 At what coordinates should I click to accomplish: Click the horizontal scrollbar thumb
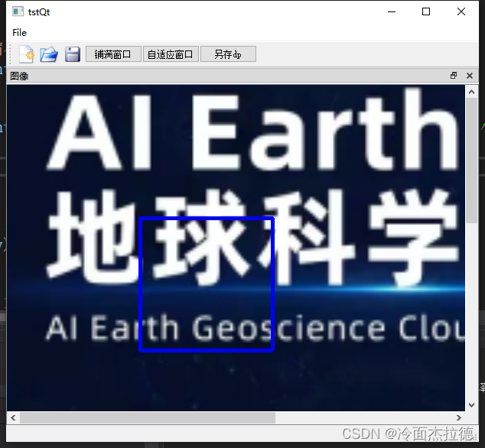[148, 417]
